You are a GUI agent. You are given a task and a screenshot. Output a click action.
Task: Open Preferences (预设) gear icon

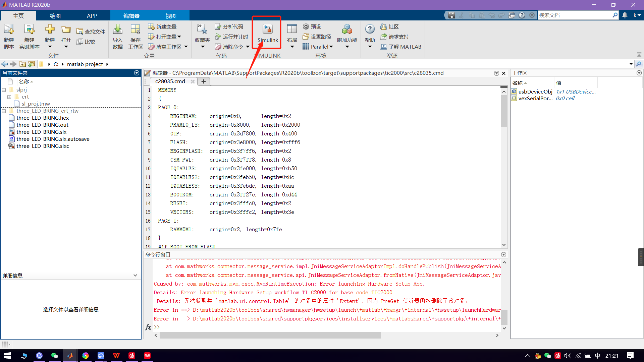pyautogui.click(x=306, y=26)
